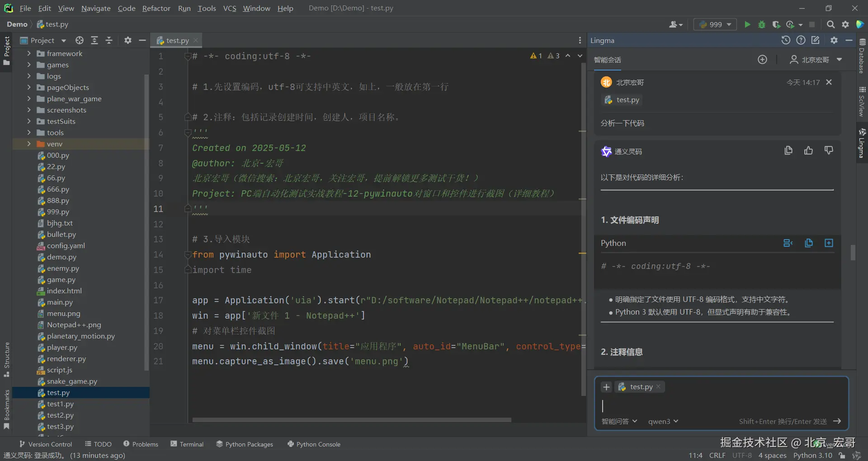Open 北京宏哥 account dropdown in Lingma

click(x=816, y=60)
